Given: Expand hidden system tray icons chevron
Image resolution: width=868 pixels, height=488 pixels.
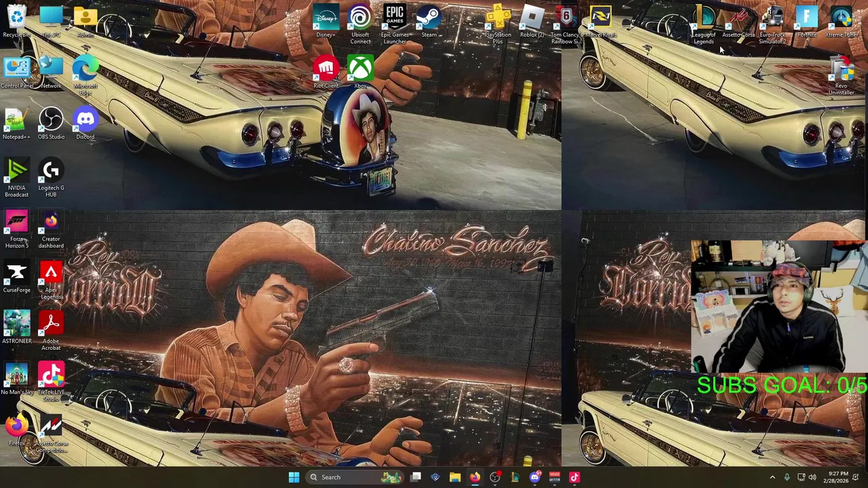Looking at the screenshot, I should point(772,477).
